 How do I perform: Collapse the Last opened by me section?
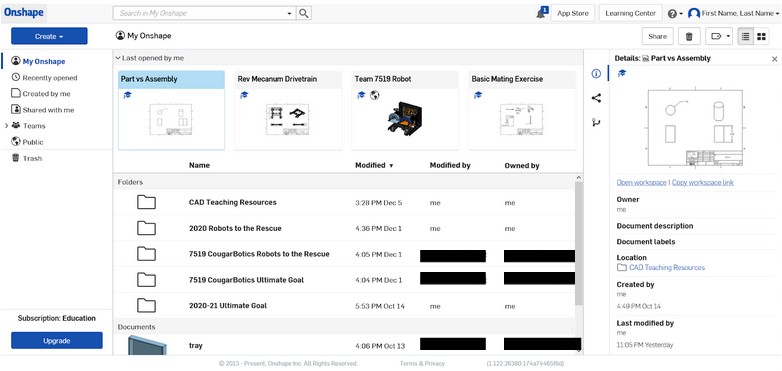tap(118, 58)
